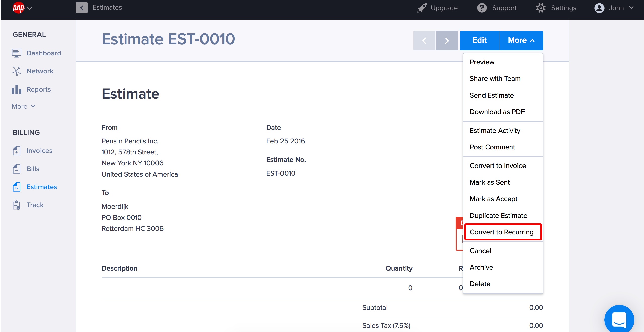Open company switcher next to logo
Image resolution: width=644 pixels, height=332 pixels.
30,8
